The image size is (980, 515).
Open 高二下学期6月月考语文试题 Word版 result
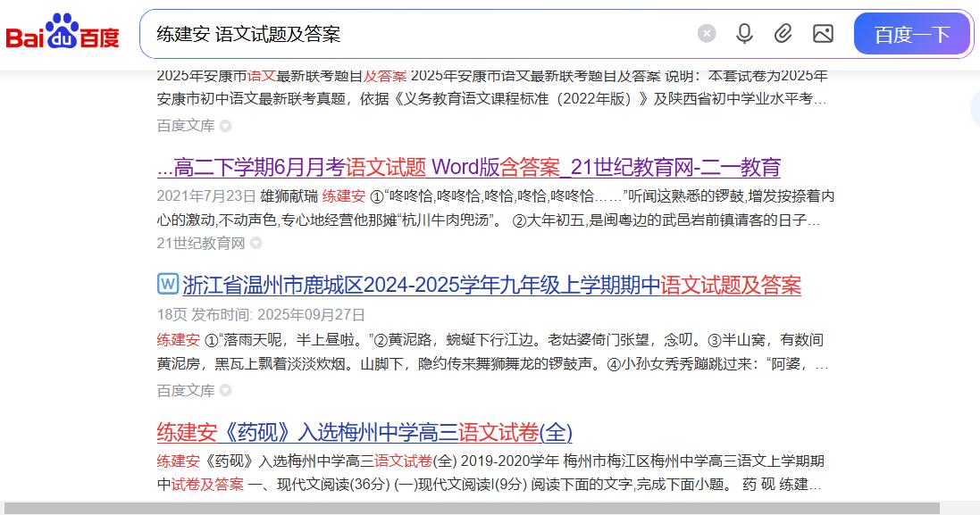coord(468,167)
